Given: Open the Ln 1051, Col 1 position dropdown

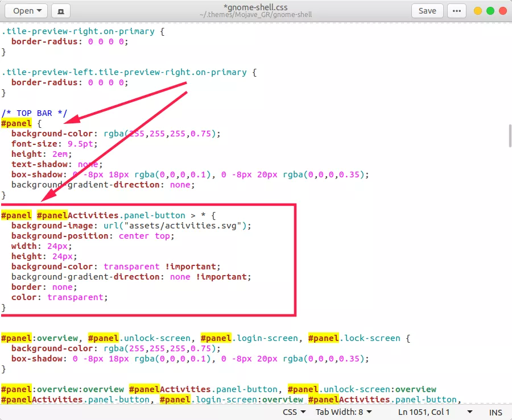Looking at the screenshot, I should point(435,412).
